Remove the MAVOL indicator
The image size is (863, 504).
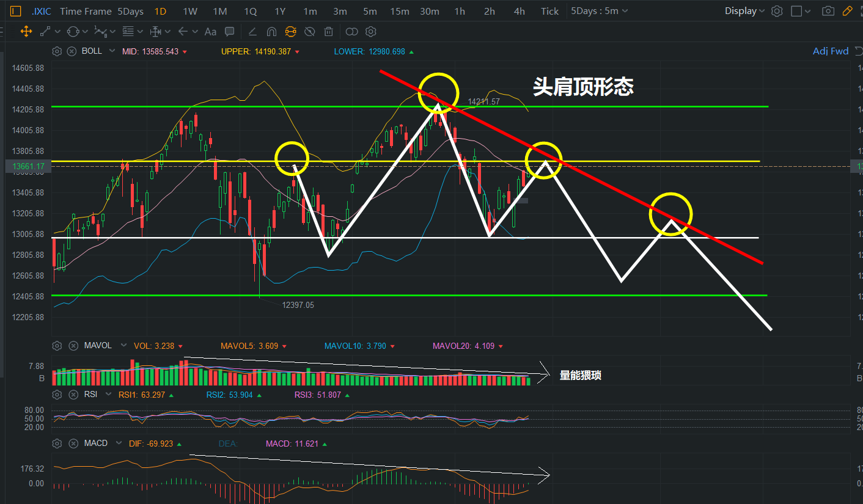[73, 346]
